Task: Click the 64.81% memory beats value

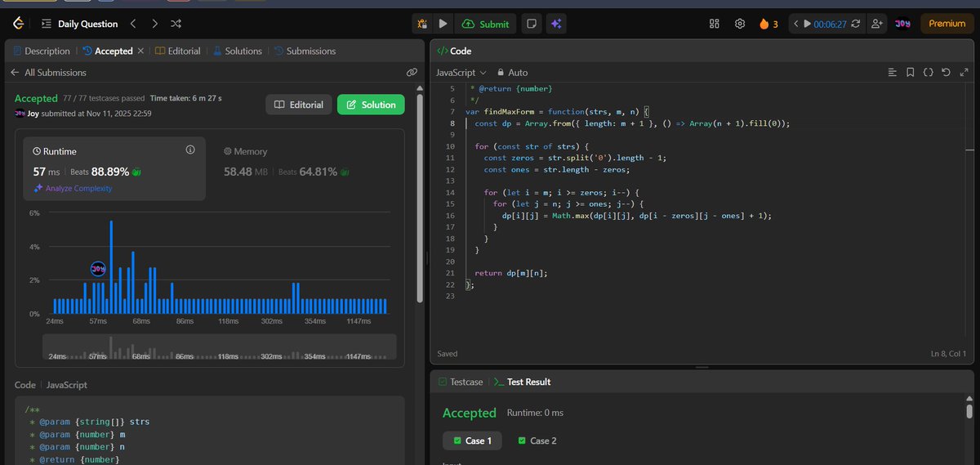Action: pos(319,172)
